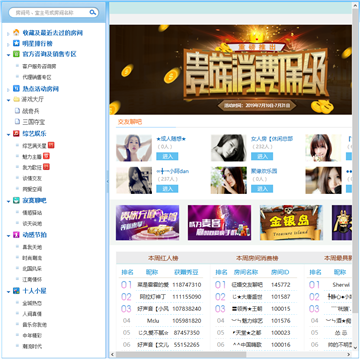
Task: Click 进入 button for 聚缘欢乐园 room
Action: (262, 189)
